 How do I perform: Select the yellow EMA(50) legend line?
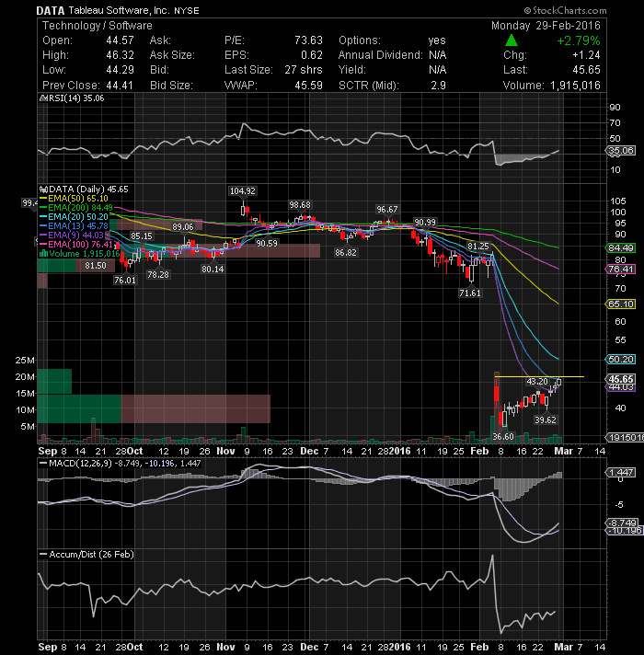click(x=43, y=199)
